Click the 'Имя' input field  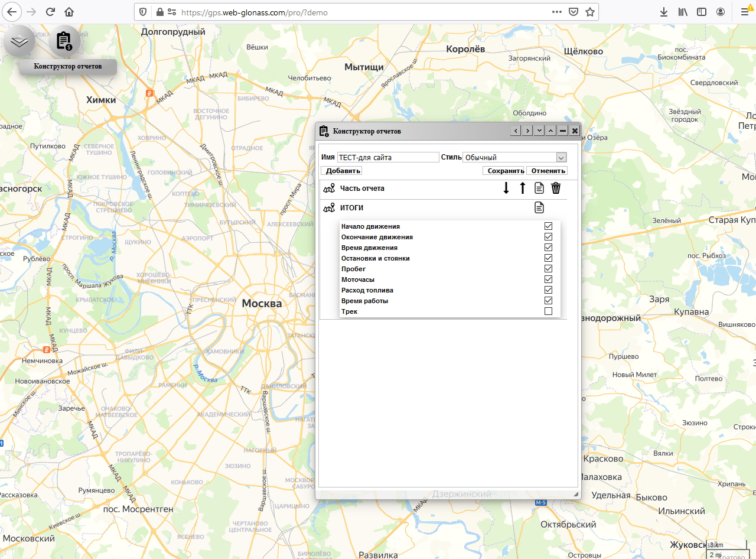388,157
